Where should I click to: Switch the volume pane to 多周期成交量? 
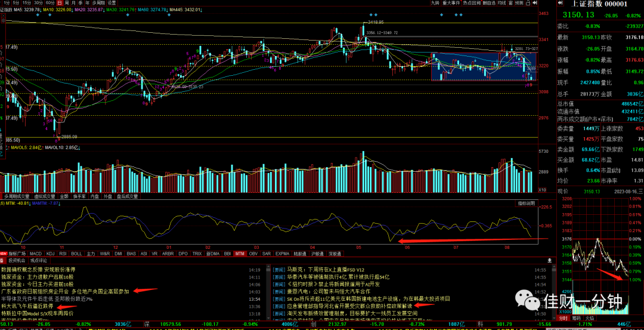click(17, 196)
